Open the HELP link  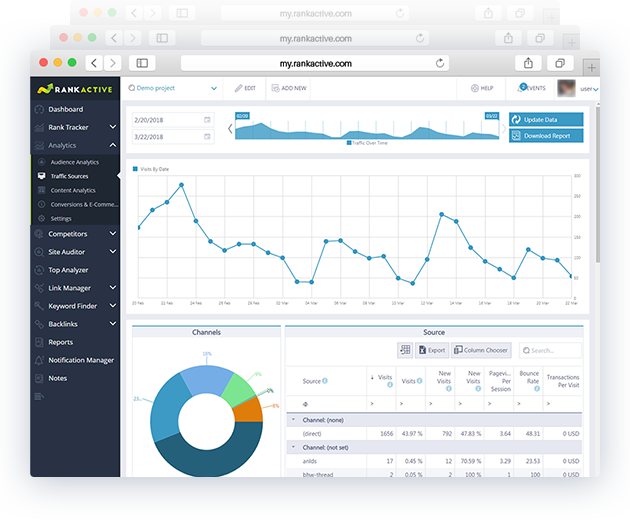[482, 88]
